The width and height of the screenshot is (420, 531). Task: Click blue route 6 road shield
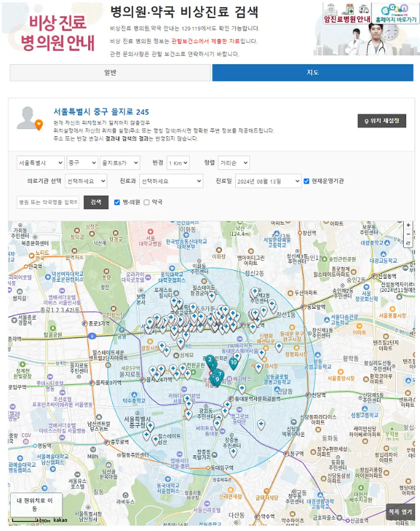click(92, 336)
